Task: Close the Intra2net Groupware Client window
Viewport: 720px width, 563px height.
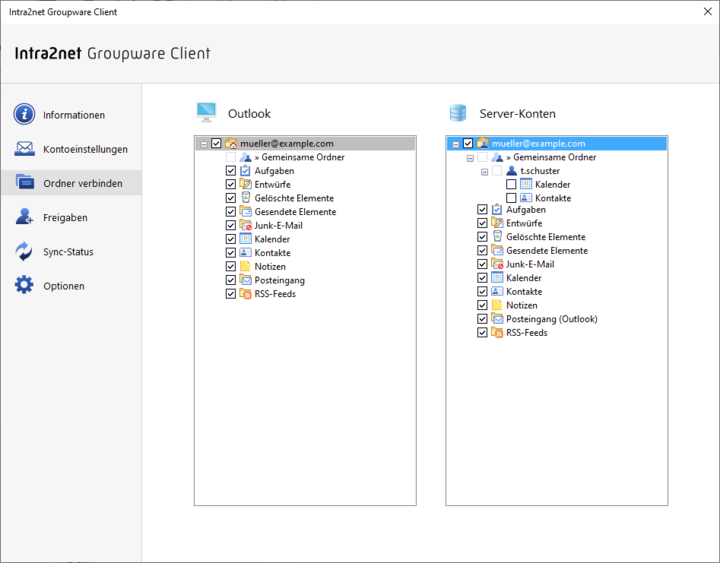Action: [x=708, y=11]
